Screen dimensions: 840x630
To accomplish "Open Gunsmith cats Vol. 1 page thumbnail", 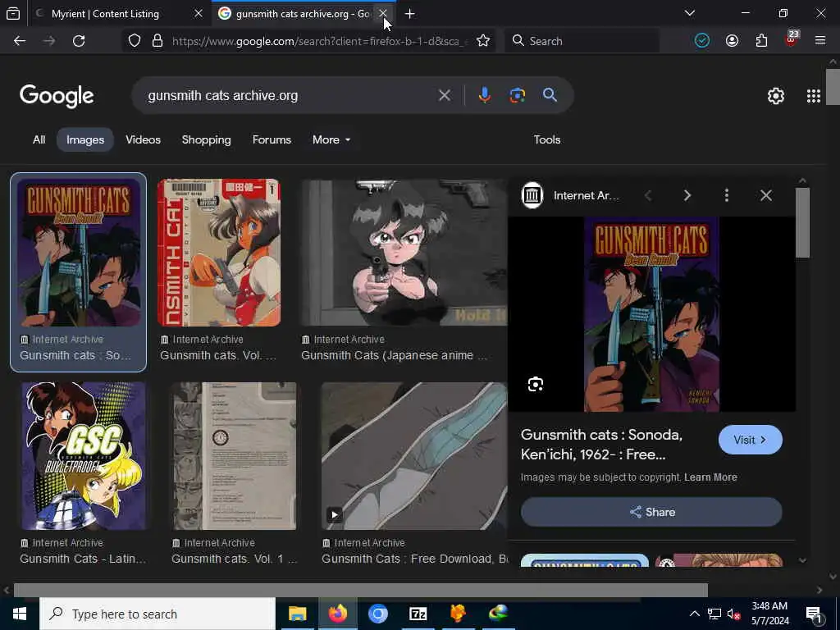I will (234, 456).
